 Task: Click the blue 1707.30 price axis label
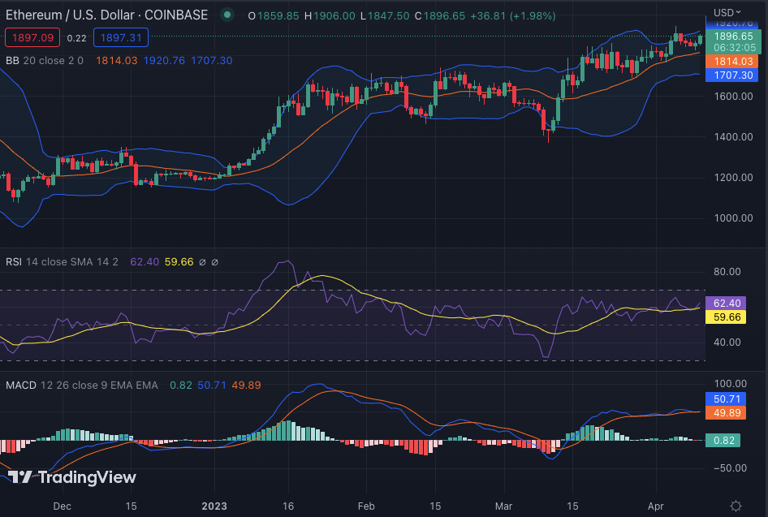click(x=733, y=75)
